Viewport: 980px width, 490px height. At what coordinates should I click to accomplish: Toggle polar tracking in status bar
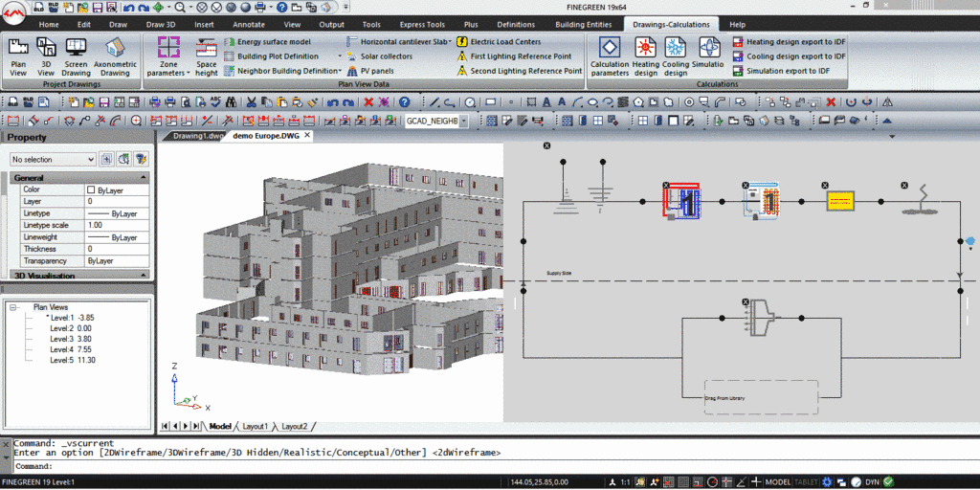712,482
